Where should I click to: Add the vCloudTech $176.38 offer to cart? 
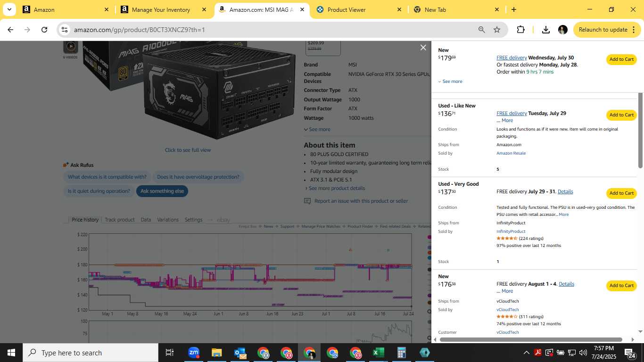tap(621, 286)
